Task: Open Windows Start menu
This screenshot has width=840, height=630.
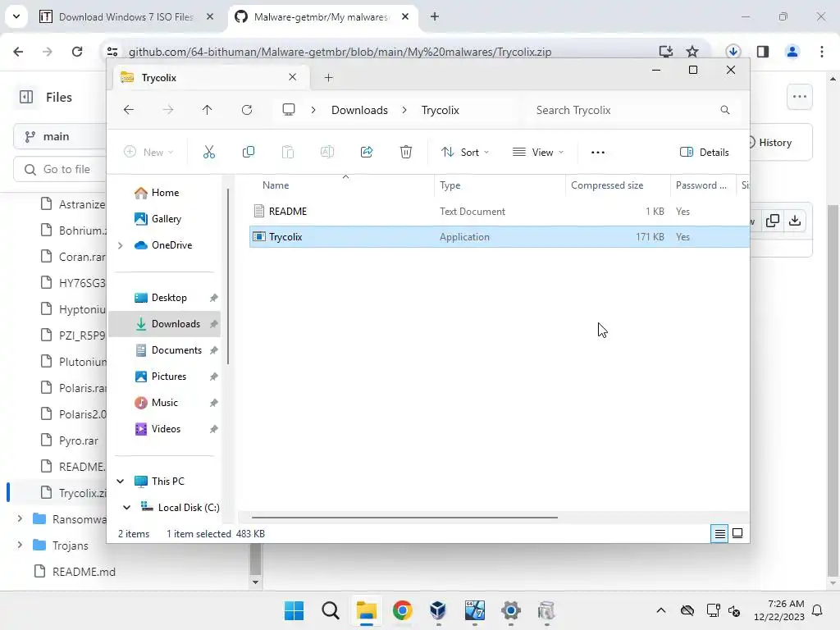Action: (294, 610)
